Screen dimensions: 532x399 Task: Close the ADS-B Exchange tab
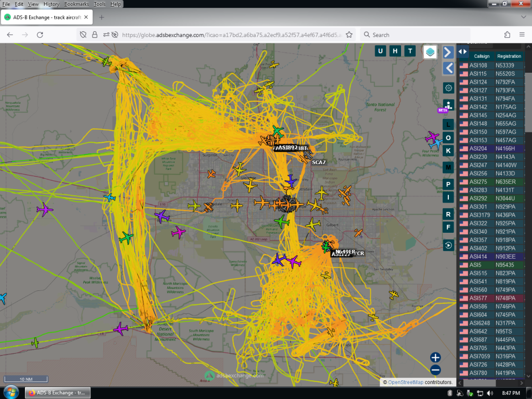[x=86, y=17]
